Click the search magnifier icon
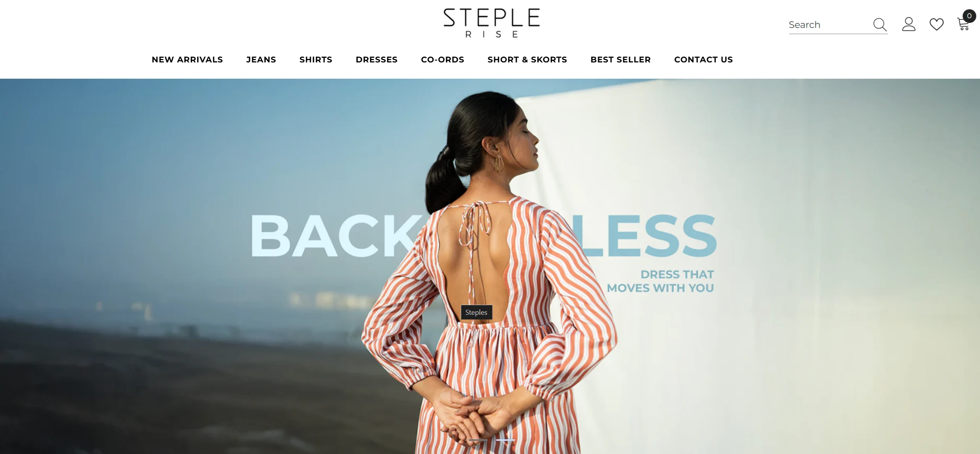This screenshot has width=980, height=454. (x=880, y=24)
